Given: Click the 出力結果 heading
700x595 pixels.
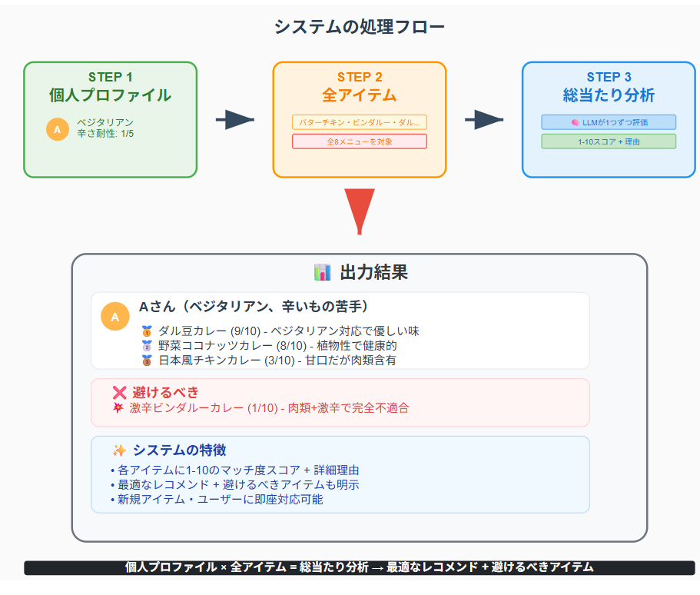Looking at the screenshot, I should coord(374,272).
